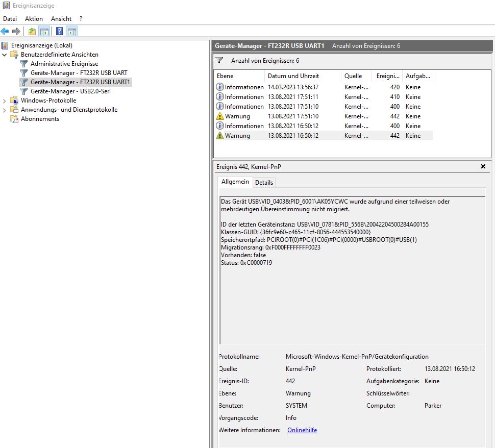This screenshot has width=495, height=448.
Task: Sort by the Ereigni... column header
Action: [387, 76]
